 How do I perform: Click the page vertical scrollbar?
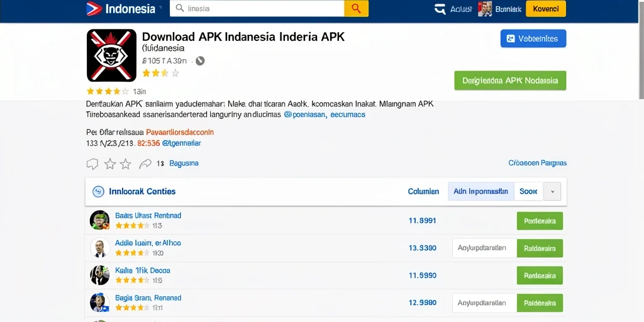tap(641, 49)
